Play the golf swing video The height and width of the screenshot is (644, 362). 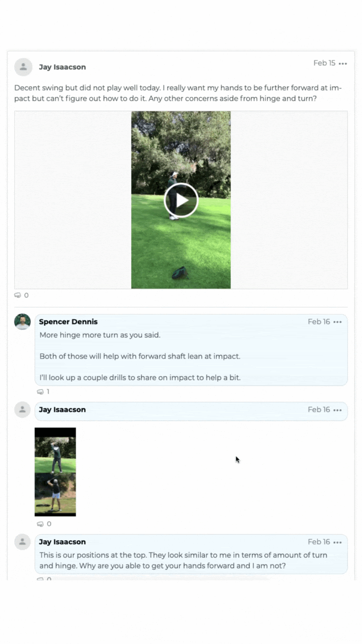click(x=181, y=200)
